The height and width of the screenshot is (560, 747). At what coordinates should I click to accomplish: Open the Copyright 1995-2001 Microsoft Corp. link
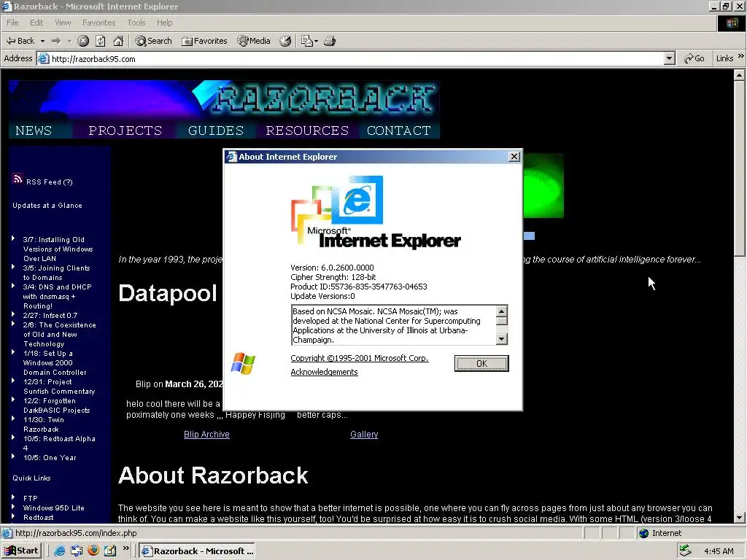point(359,358)
